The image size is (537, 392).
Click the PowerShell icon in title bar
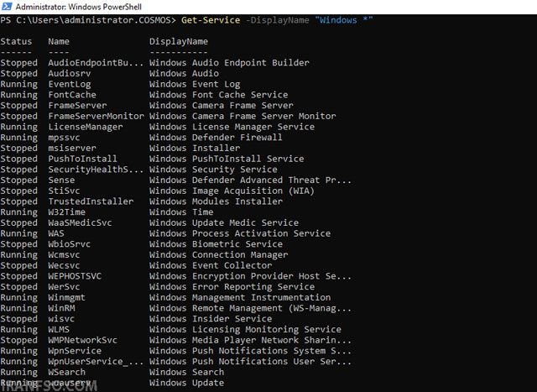(x=7, y=7)
